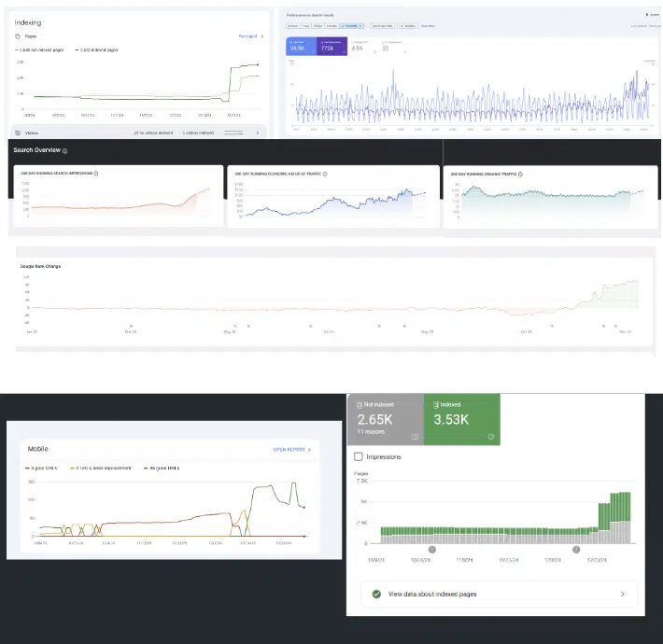Click info icon next to Search Impressions title

pos(96,174)
